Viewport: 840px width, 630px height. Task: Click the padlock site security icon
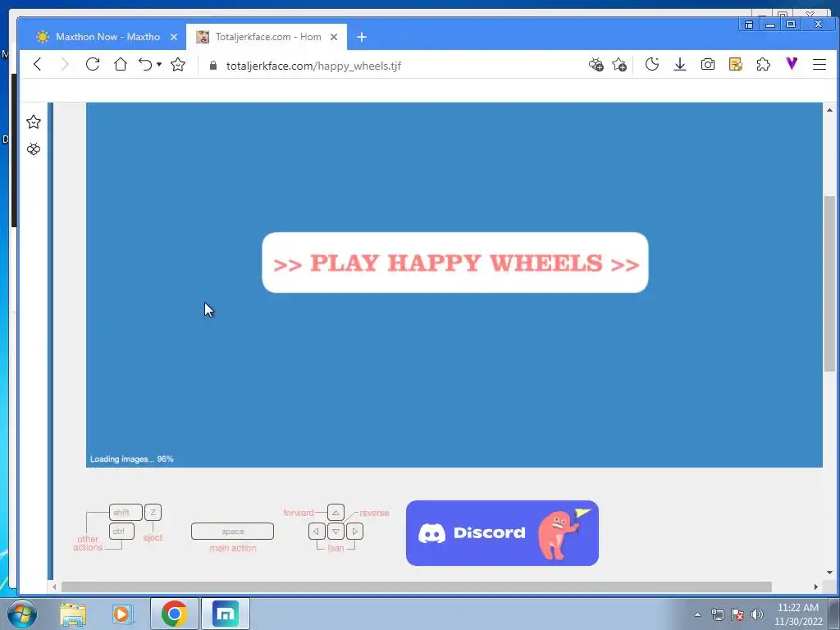213,66
